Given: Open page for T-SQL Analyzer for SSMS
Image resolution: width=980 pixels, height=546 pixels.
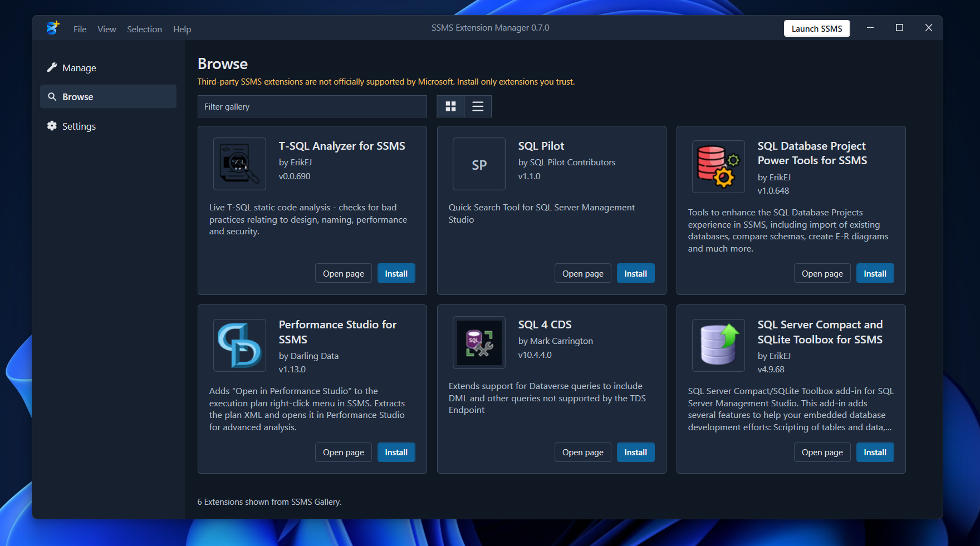Looking at the screenshot, I should tap(344, 273).
